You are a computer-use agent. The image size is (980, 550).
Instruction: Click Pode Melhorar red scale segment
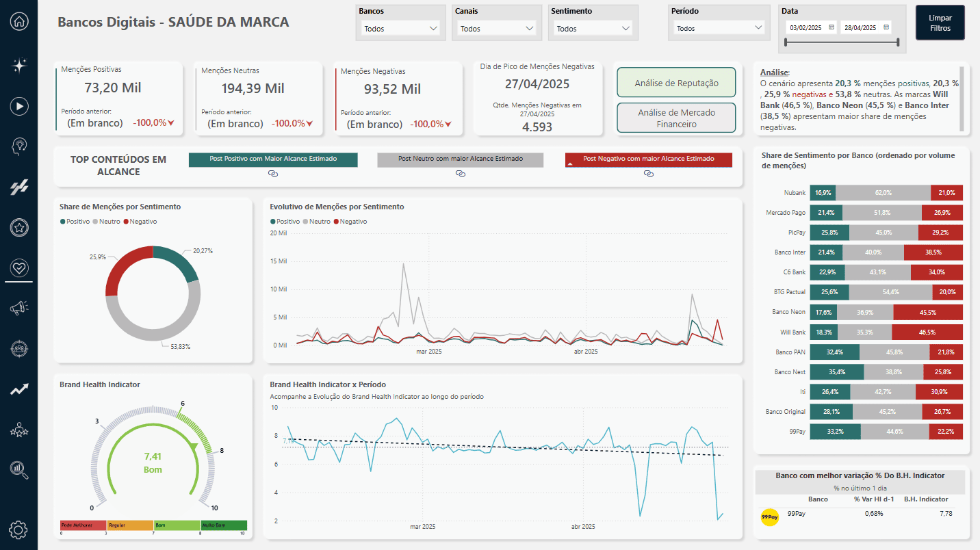(x=83, y=525)
